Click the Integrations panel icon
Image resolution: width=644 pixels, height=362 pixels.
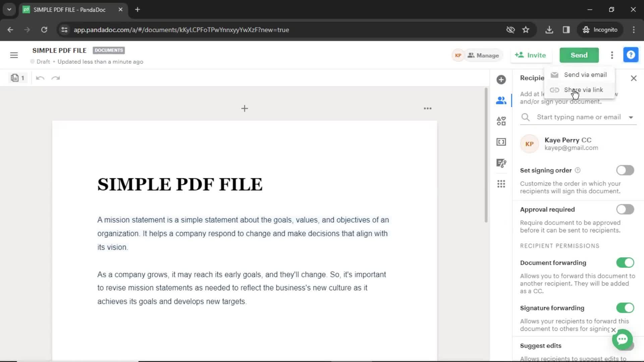coord(501,184)
